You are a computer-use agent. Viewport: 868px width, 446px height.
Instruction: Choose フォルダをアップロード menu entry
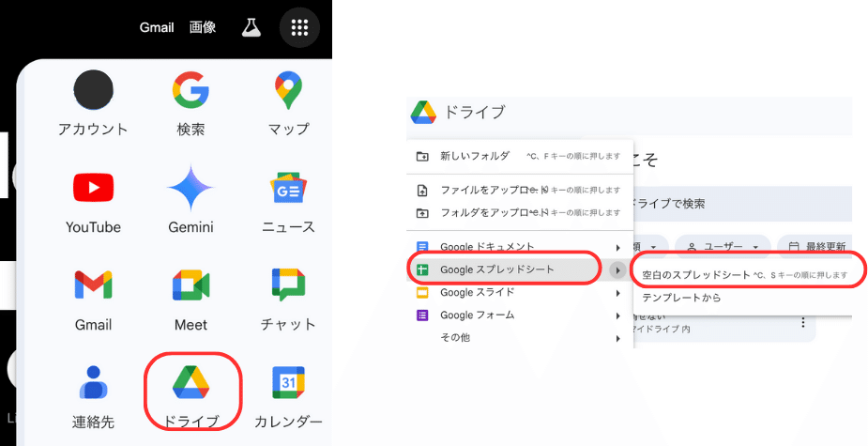[x=520, y=212]
